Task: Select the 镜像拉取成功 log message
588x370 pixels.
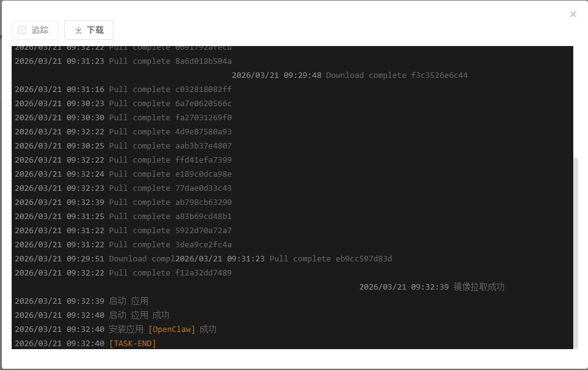Action: click(x=479, y=287)
